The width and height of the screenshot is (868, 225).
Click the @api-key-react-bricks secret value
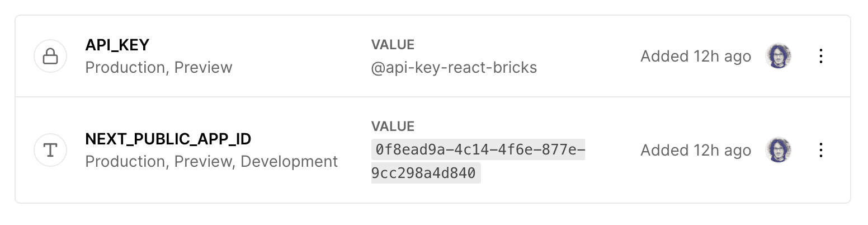tap(454, 68)
